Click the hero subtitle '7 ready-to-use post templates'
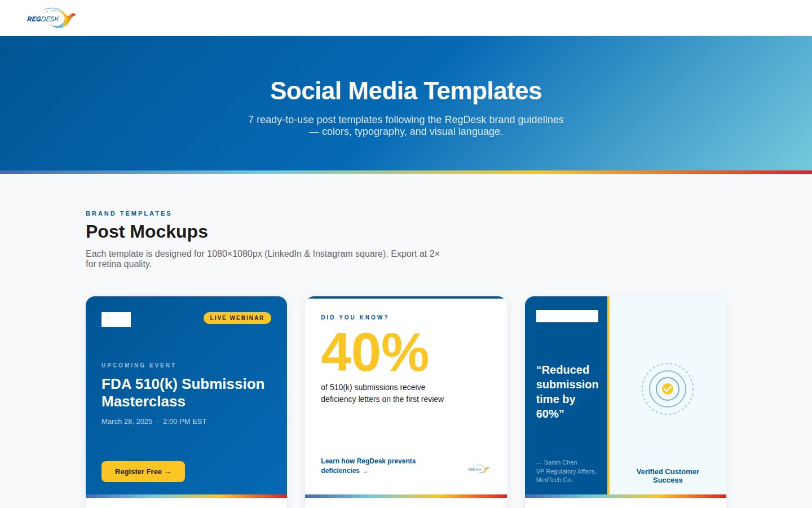This screenshot has width=812, height=508. click(406, 125)
